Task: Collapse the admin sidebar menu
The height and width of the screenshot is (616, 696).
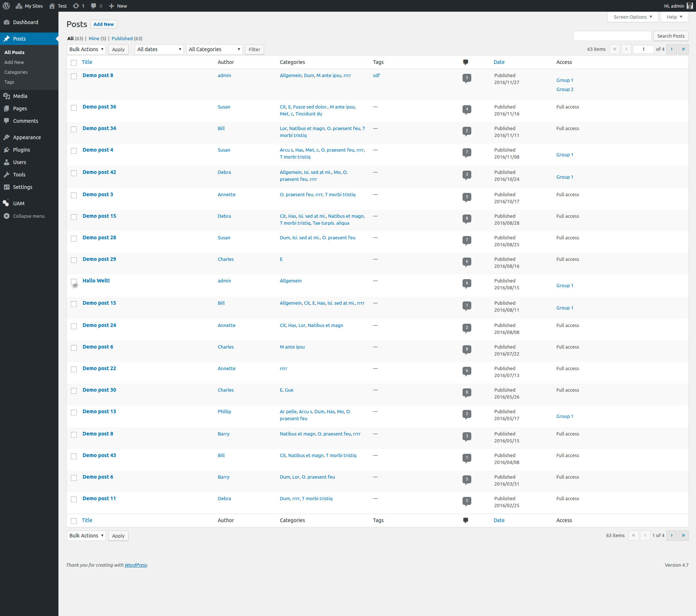Action: pos(28,216)
